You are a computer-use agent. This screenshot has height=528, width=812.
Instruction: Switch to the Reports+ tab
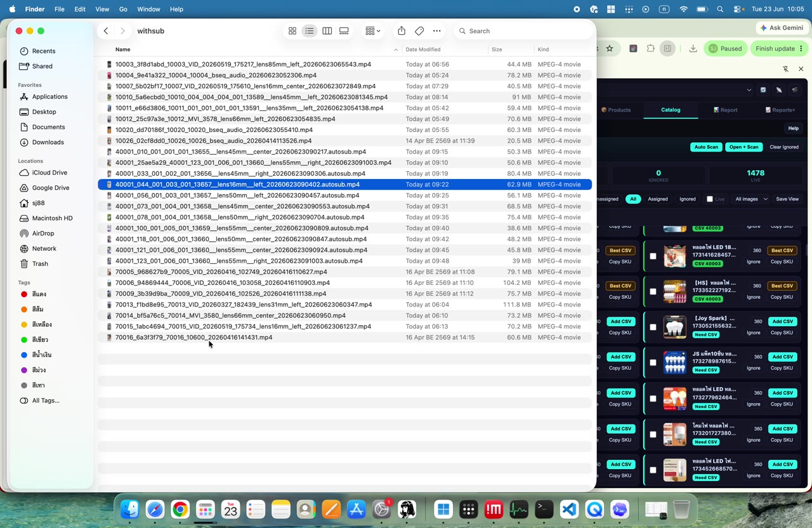(x=780, y=110)
